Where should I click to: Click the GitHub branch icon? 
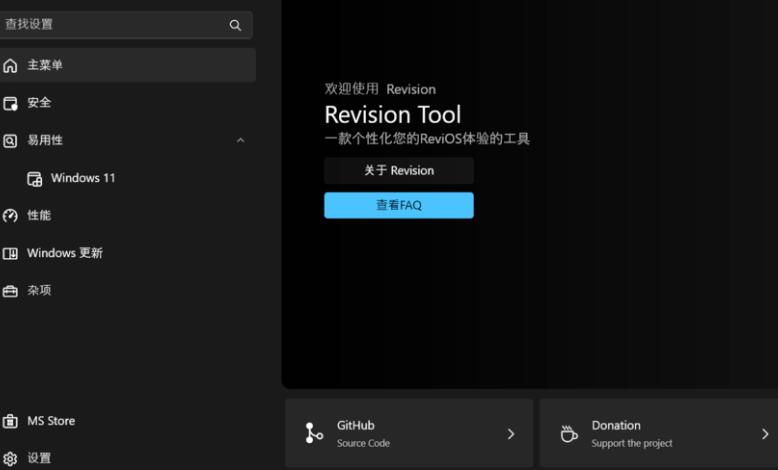[314, 433]
